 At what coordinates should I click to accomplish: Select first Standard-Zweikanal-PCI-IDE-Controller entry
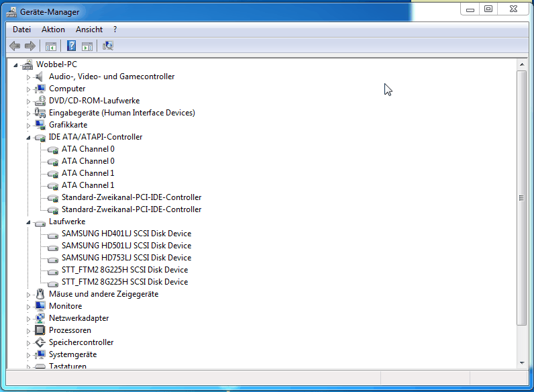[131, 197]
